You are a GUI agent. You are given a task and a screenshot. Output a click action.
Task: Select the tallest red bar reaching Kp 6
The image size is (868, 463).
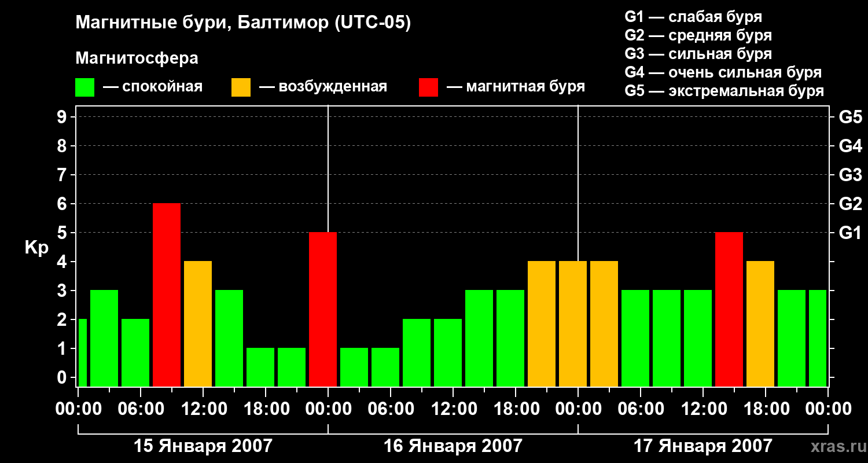pos(167,295)
